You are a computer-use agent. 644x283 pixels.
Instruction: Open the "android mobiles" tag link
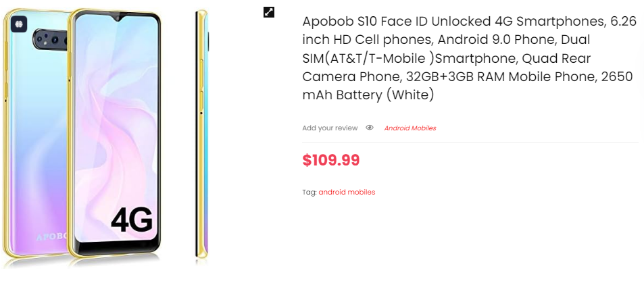347,192
